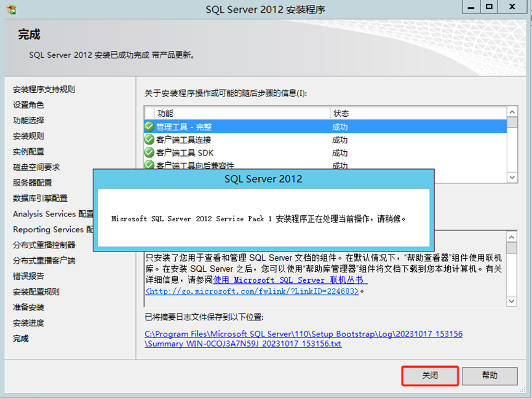The width and height of the screenshot is (532, 399).
Task: Select 设置角色 step in sidebar
Action: click(x=28, y=105)
